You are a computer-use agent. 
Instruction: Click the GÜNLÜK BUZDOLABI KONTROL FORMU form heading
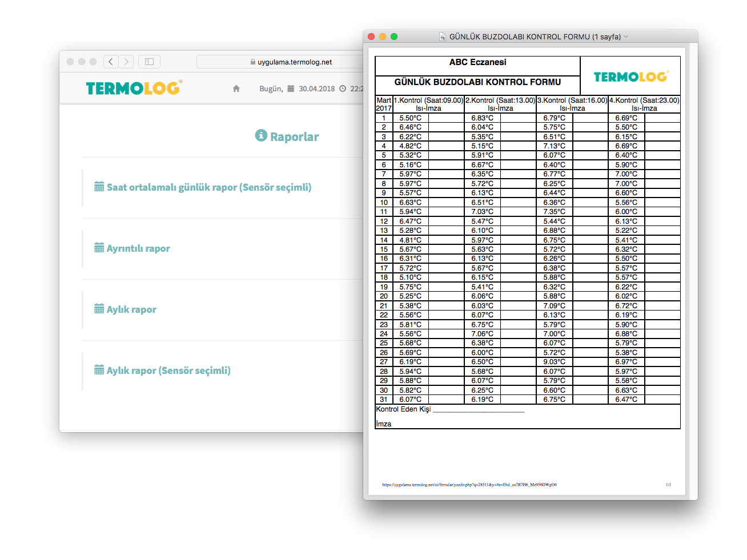478,82
